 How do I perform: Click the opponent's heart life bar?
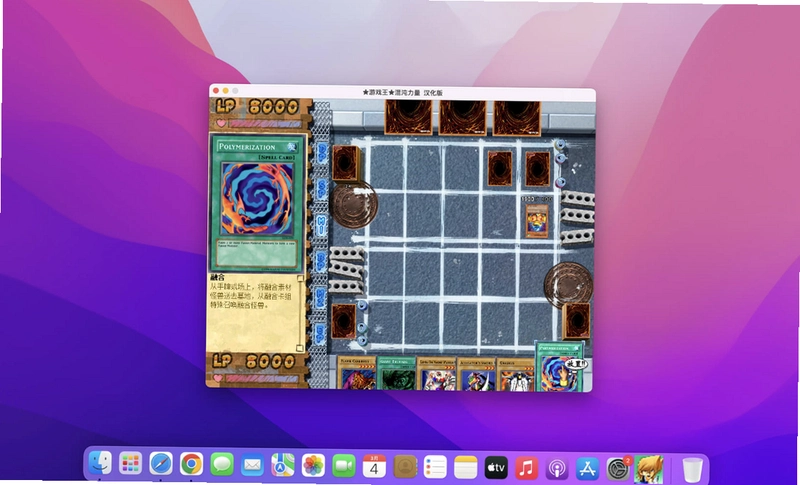pyautogui.click(x=259, y=124)
